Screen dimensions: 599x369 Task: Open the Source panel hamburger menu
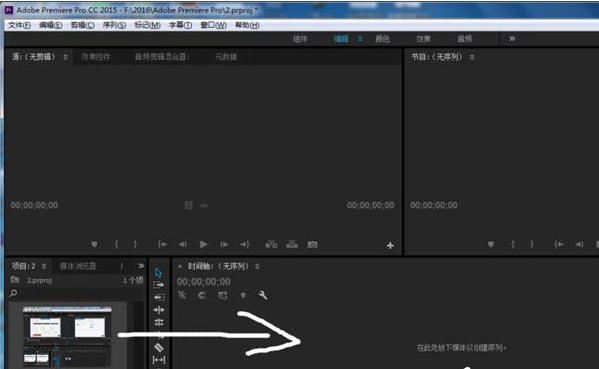[65, 57]
